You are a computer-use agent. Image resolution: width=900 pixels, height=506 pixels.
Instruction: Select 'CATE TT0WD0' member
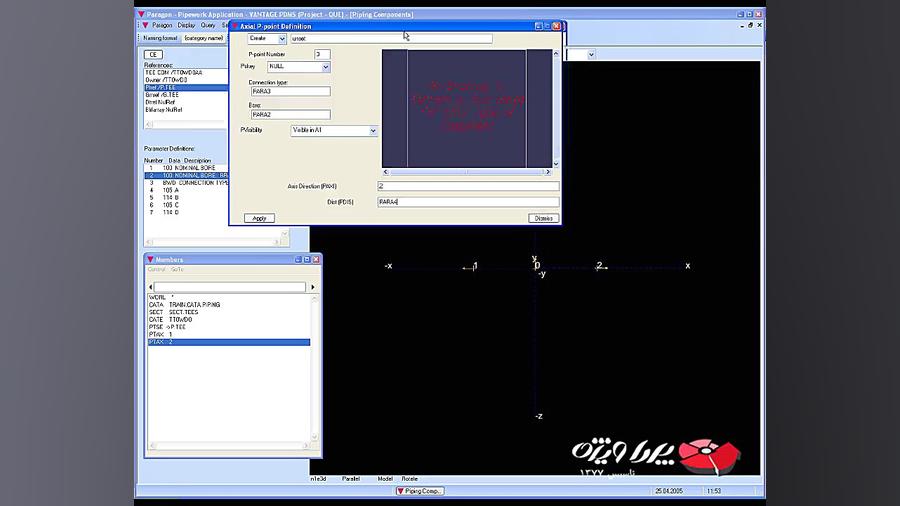(229, 320)
